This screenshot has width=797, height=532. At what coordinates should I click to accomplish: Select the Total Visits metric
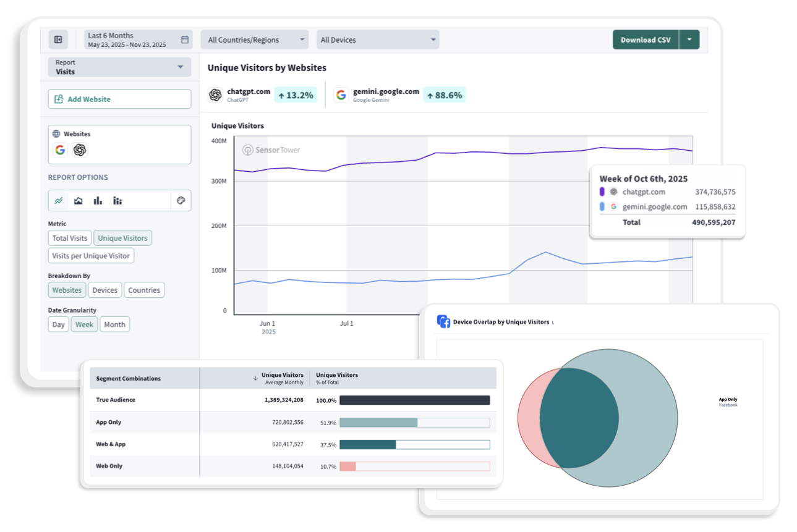[69, 238]
